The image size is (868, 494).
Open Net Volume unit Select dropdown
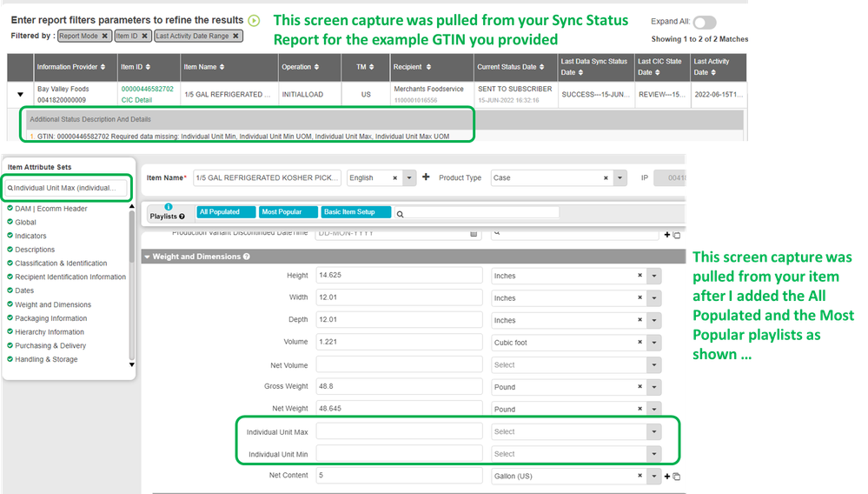click(x=653, y=365)
